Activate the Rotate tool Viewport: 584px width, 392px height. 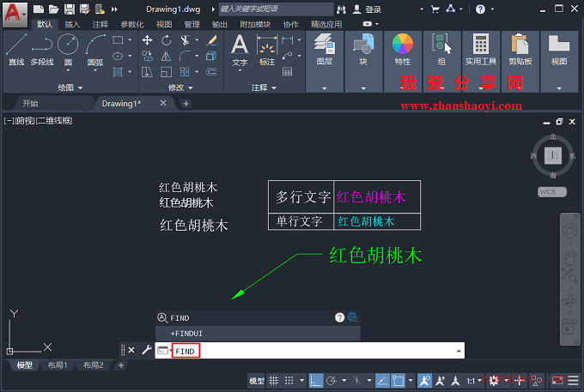tap(166, 40)
